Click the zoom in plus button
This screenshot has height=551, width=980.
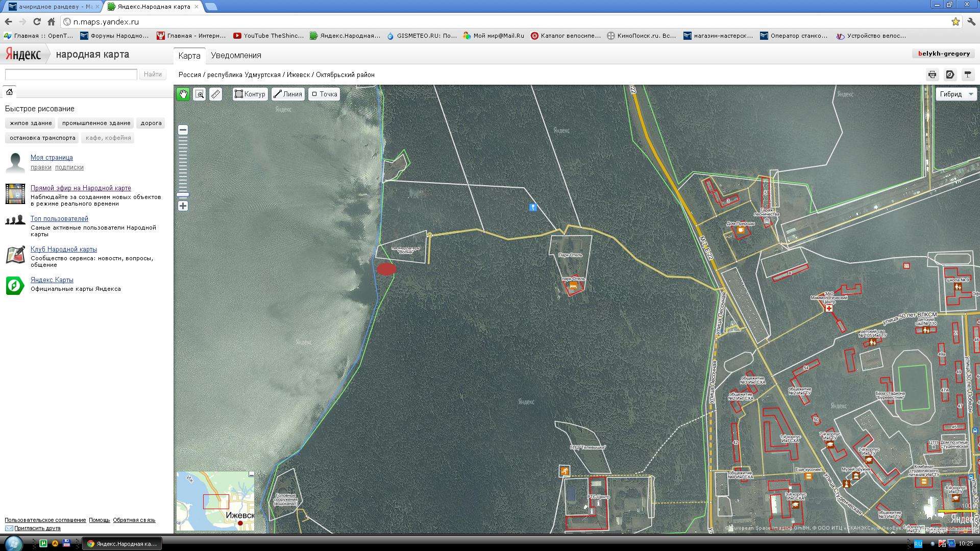[183, 206]
